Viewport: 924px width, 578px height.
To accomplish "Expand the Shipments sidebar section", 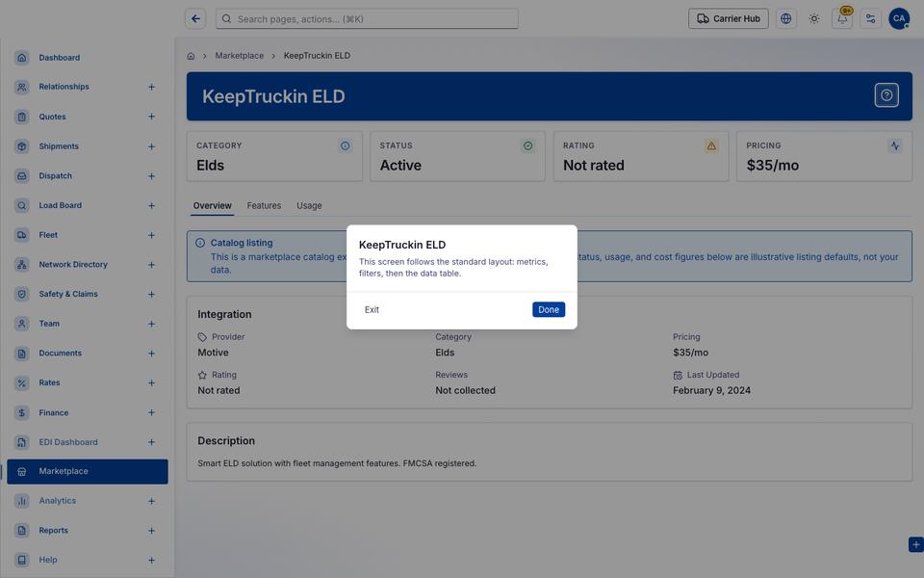I will coord(151,146).
